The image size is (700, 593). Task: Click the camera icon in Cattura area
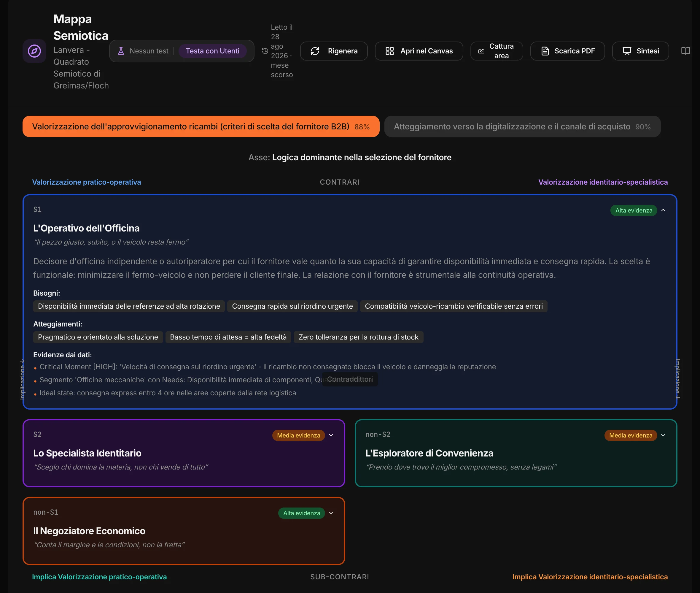point(481,51)
